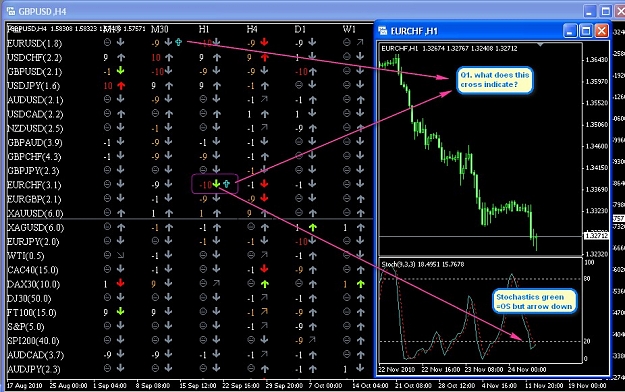Select the H1 column header
Viewport: 625px width, 392px height.
[204, 29]
